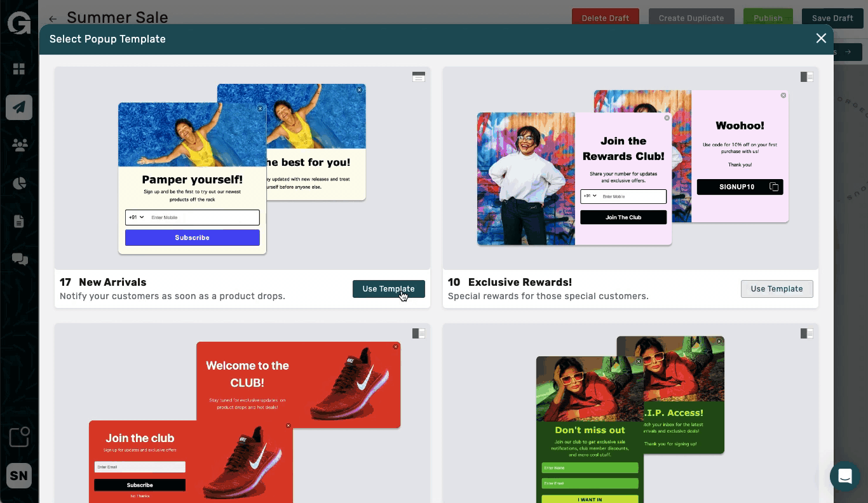Close the Select Popup Template dialog

[x=821, y=39]
